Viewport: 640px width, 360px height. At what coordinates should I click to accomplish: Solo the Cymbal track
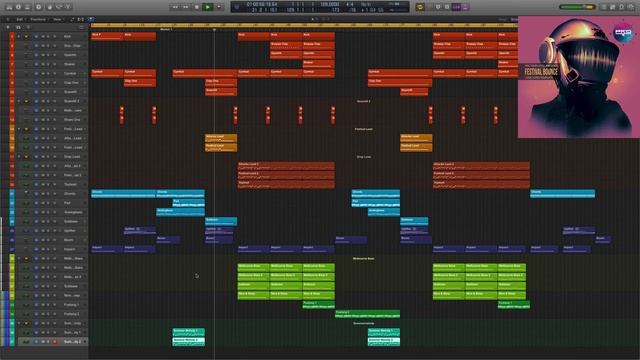tap(48, 73)
